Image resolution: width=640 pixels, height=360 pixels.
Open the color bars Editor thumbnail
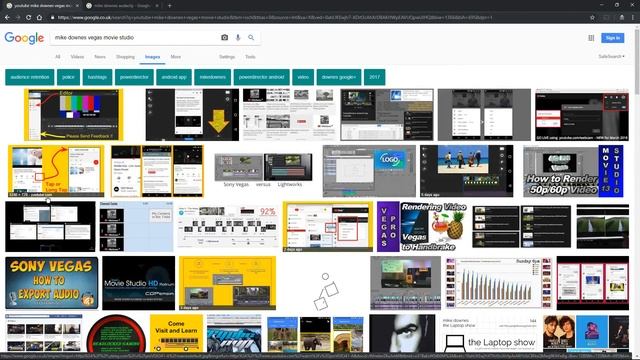(73, 115)
